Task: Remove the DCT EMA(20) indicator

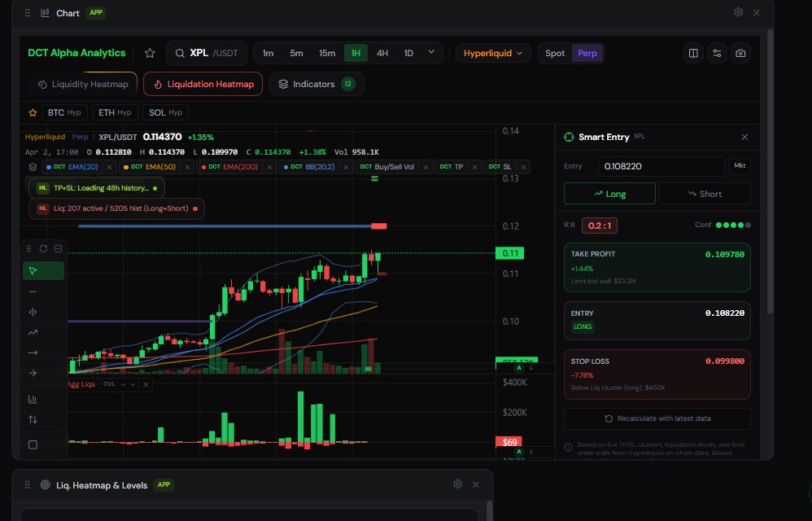Action: tap(109, 167)
